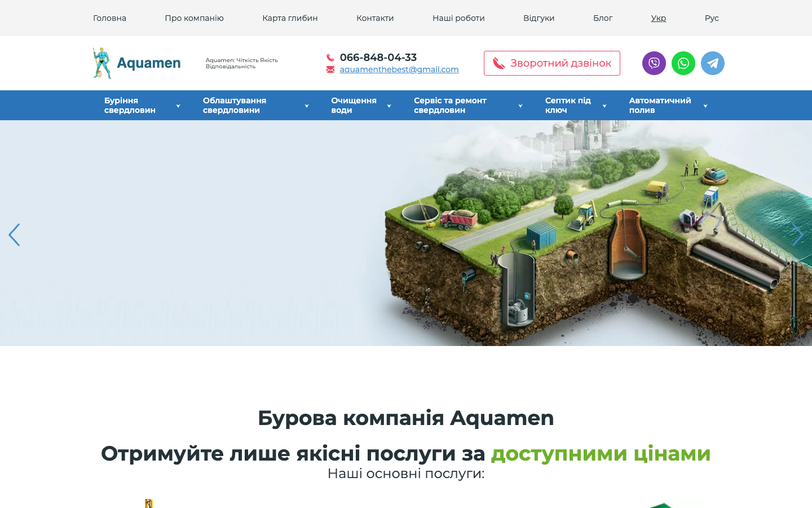Image resolution: width=812 pixels, height=508 pixels.
Task: Open Контакти page
Action: (375, 18)
